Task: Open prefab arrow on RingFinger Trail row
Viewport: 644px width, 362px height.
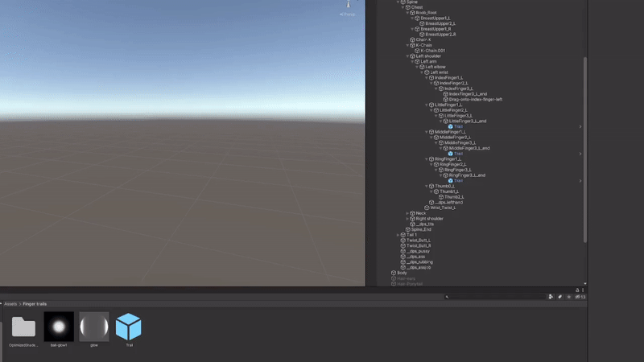Action: pos(580,181)
